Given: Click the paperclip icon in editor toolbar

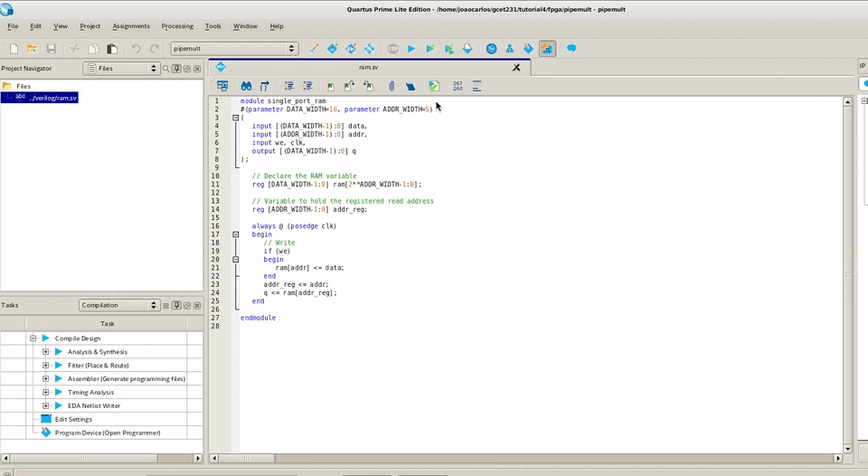Looking at the screenshot, I should pos(392,86).
